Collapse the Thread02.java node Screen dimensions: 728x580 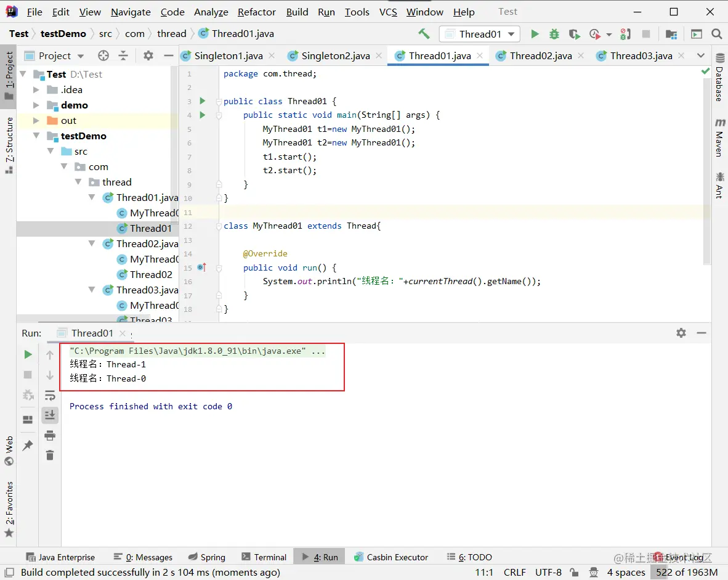pyautogui.click(x=92, y=243)
